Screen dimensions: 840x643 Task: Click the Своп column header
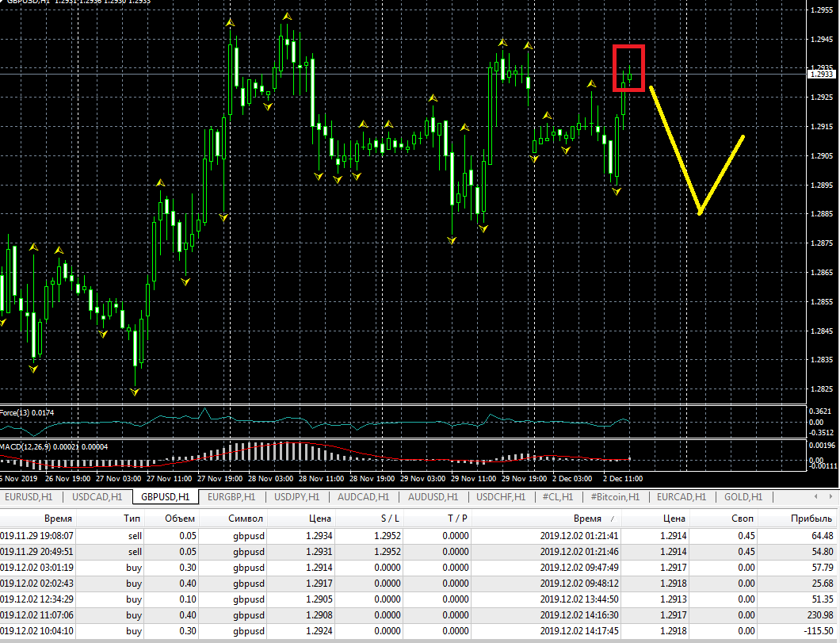[743, 518]
